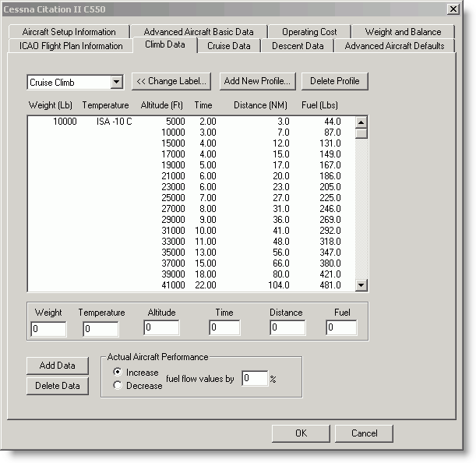Select the 19000 altitude row
This screenshot has width=476, height=463.
coord(191,165)
